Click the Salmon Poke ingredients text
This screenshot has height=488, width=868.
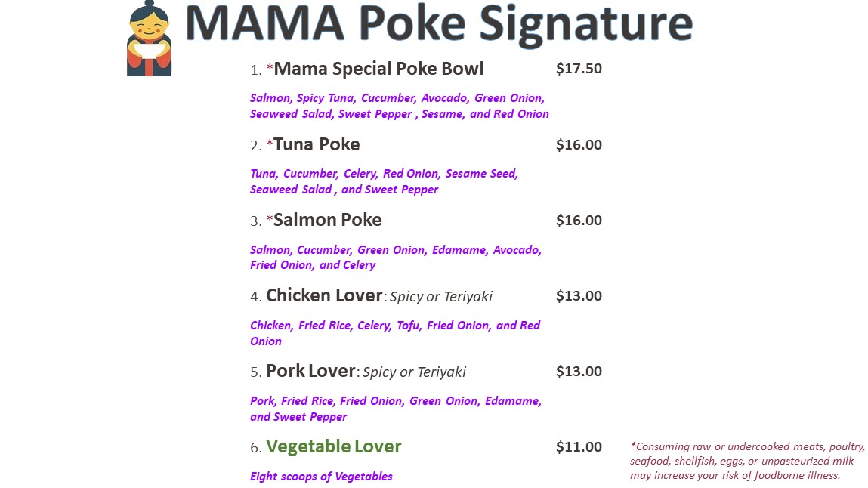[395, 258]
